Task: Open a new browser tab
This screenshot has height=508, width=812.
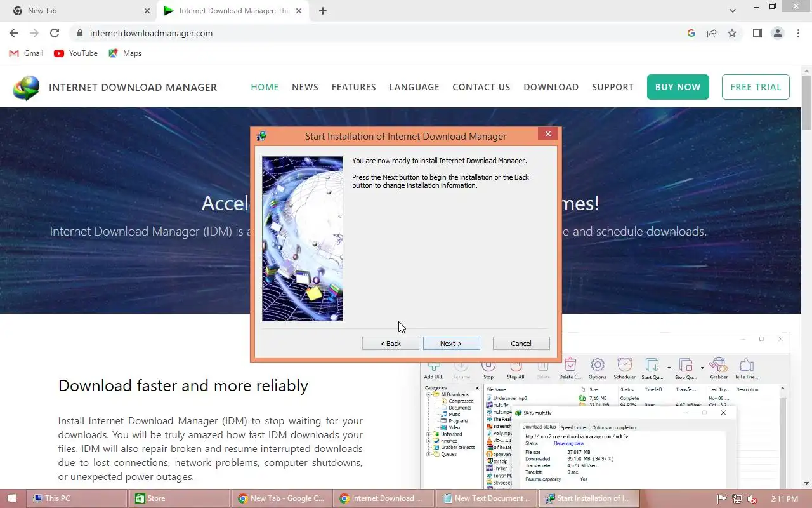Action: [x=323, y=11]
